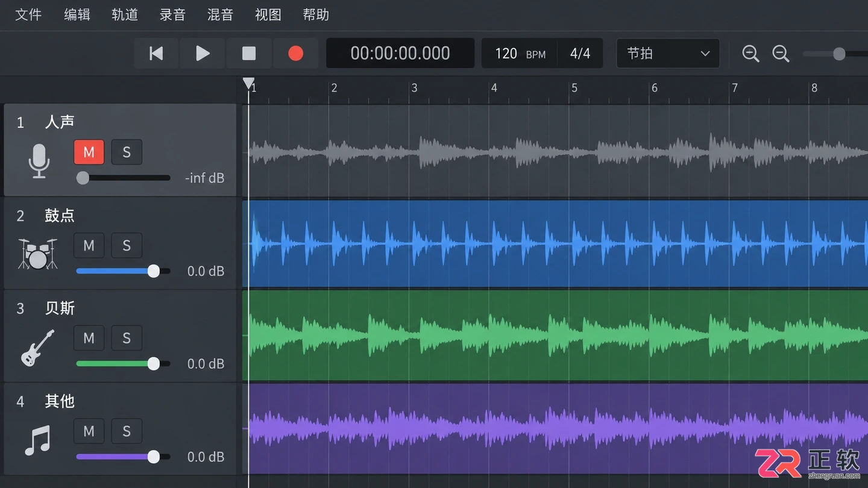The width and height of the screenshot is (868, 488).
Task: Click the 人声 track name
Action: coord(60,122)
